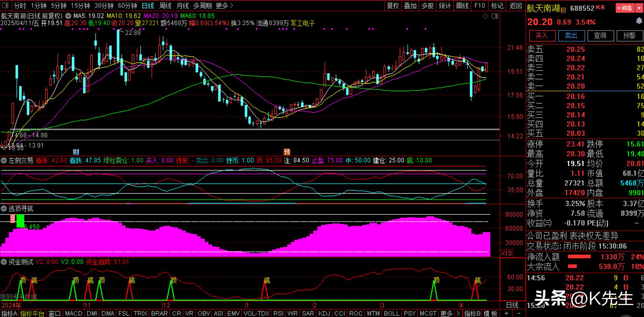Image resolution: width=644 pixels, height=317 pixels.
Task: Select the MCST indicator tab
Action: pyautogui.click(x=428, y=313)
